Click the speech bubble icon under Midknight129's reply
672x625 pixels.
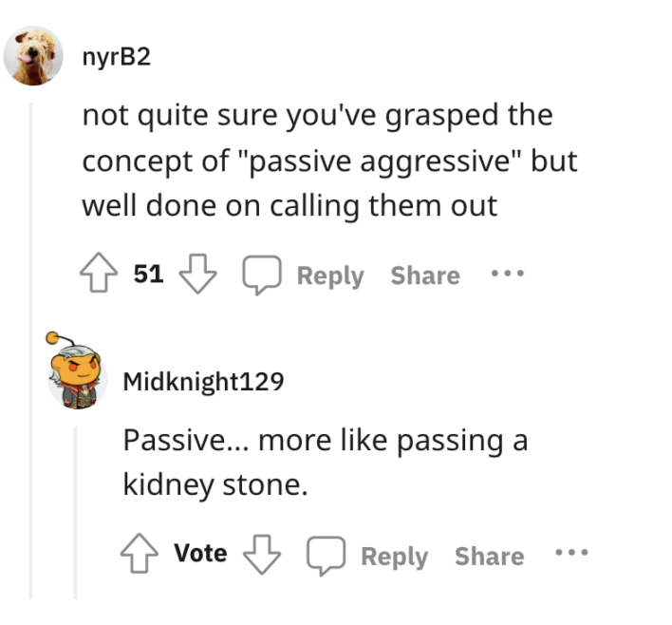click(x=324, y=555)
